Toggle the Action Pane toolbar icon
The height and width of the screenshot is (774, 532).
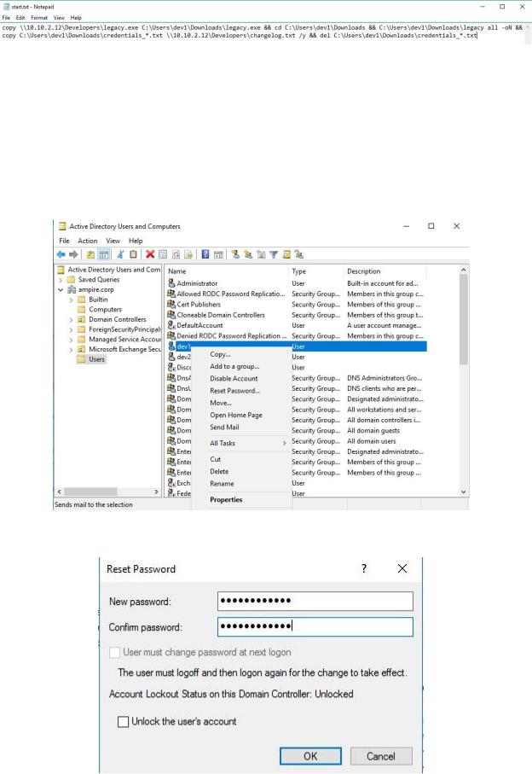point(218,254)
